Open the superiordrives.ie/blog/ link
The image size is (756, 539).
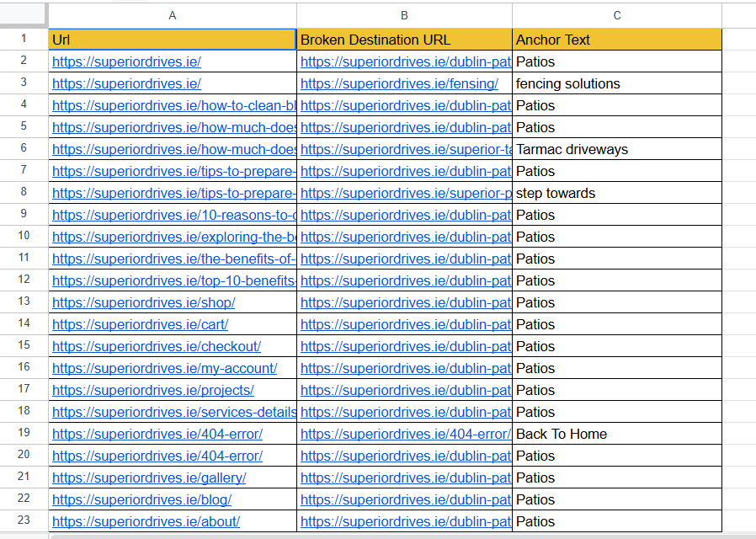[x=141, y=500]
